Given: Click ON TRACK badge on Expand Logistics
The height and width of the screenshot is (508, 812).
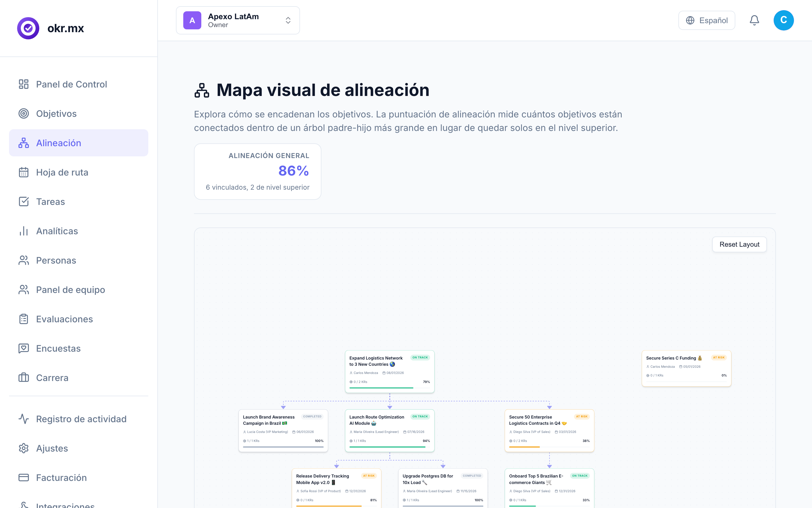Looking at the screenshot, I should pos(420,358).
